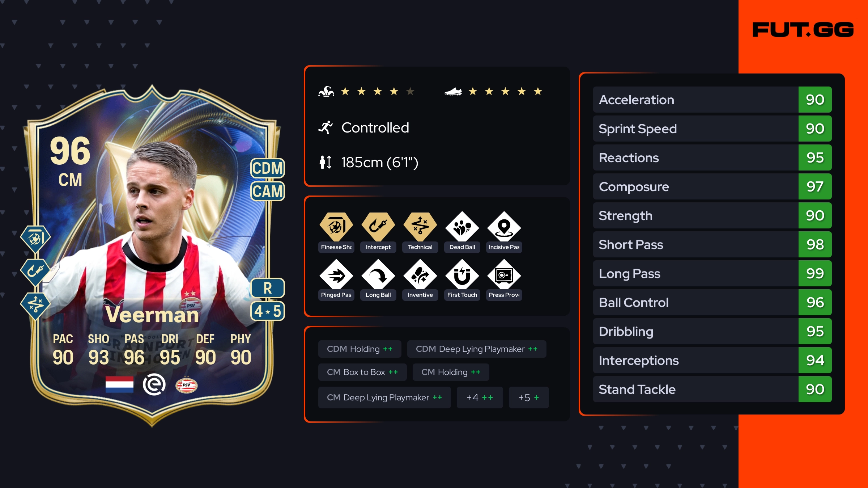The height and width of the screenshot is (488, 868).
Task: Select the Dead Ball playstyle icon
Action: [462, 227]
